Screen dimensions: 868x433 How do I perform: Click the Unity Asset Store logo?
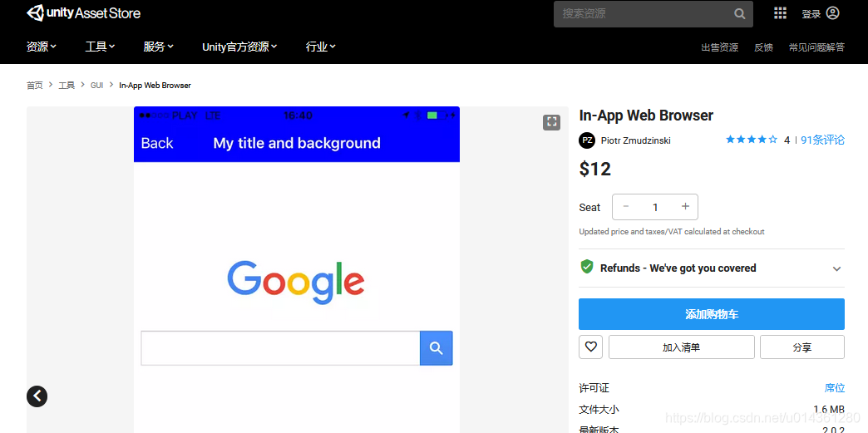pyautogui.click(x=84, y=13)
